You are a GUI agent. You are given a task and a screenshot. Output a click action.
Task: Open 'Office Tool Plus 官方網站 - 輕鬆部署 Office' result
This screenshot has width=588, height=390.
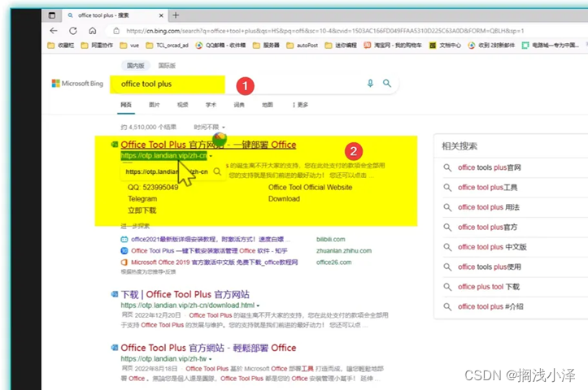(x=208, y=348)
